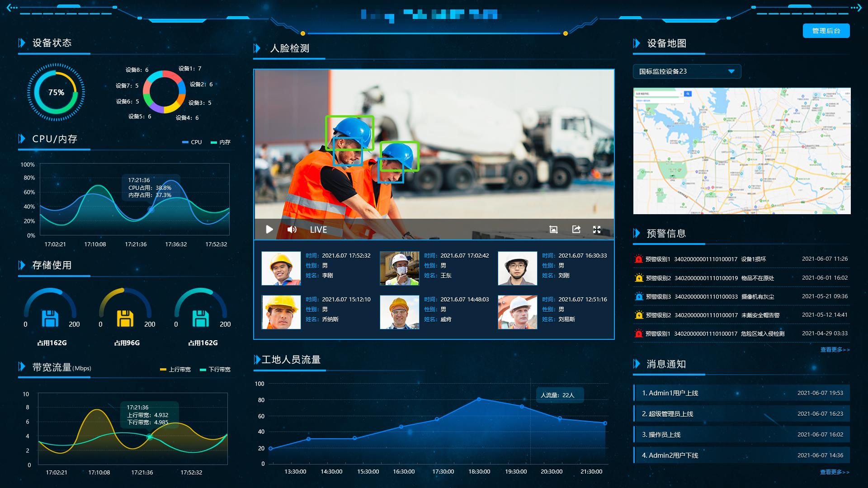Click red alarm icon for 设备1损坏

tap(638, 259)
